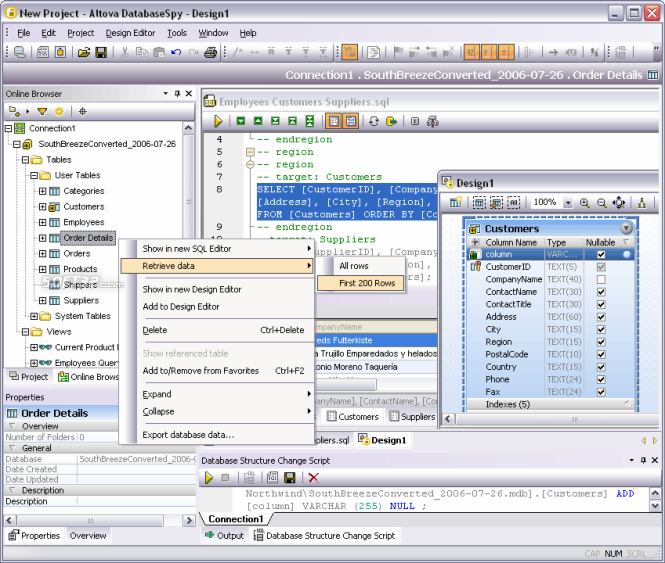Open the Design Editor menu
665x563 pixels.
[x=130, y=33]
